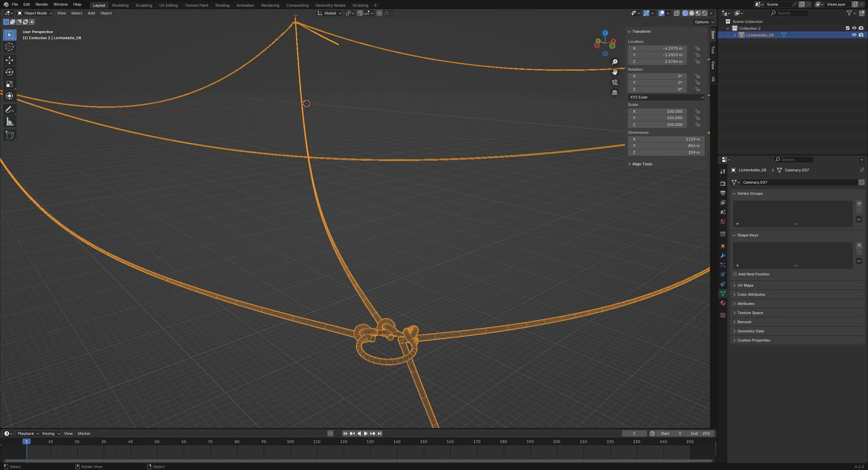Choose the Annotate tool
This screenshot has width=868, height=470.
[x=9, y=110]
